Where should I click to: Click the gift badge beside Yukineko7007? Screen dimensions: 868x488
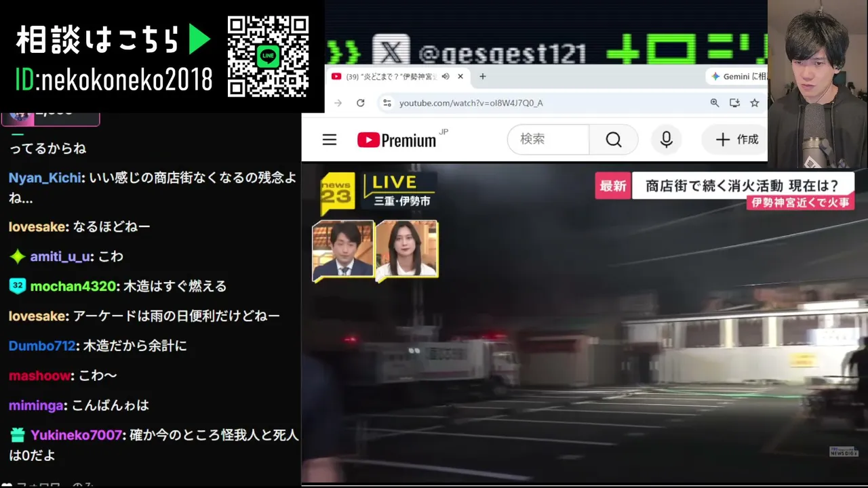(18, 435)
